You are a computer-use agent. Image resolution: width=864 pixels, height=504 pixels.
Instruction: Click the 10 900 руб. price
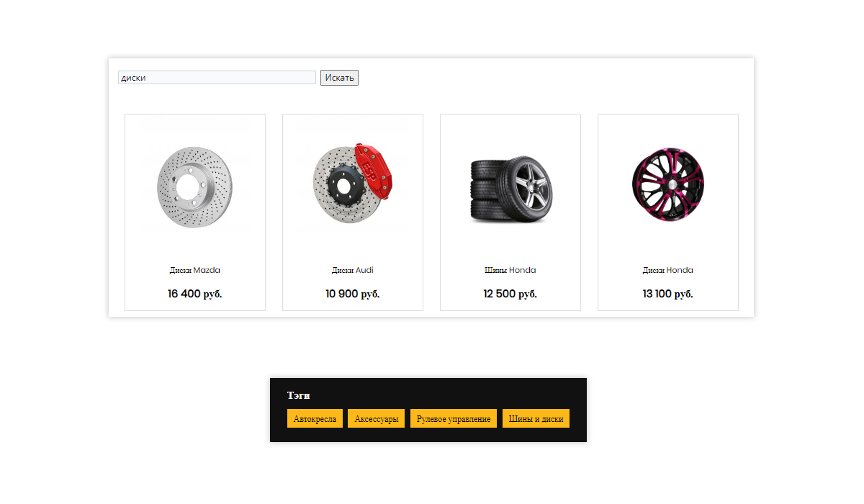353,294
